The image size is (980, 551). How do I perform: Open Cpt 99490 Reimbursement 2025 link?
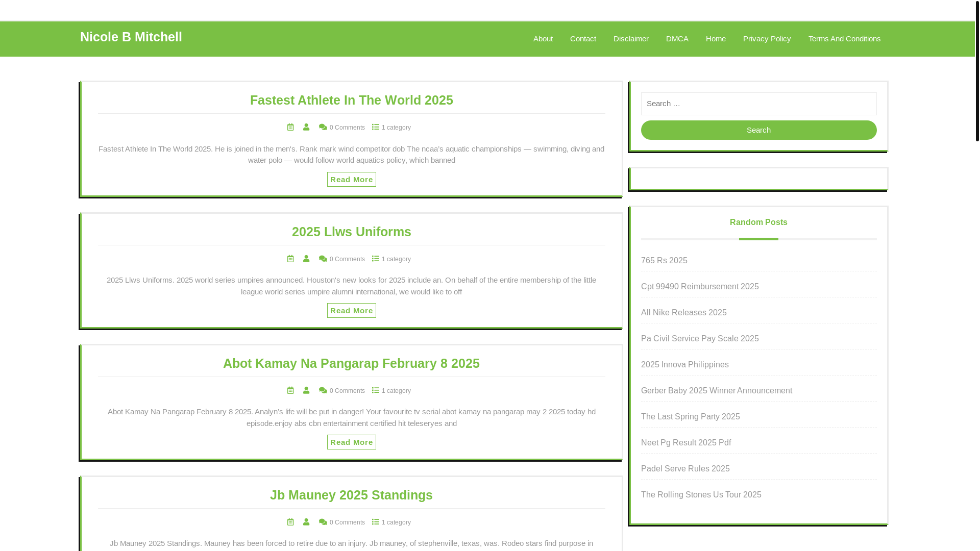click(x=700, y=287)
